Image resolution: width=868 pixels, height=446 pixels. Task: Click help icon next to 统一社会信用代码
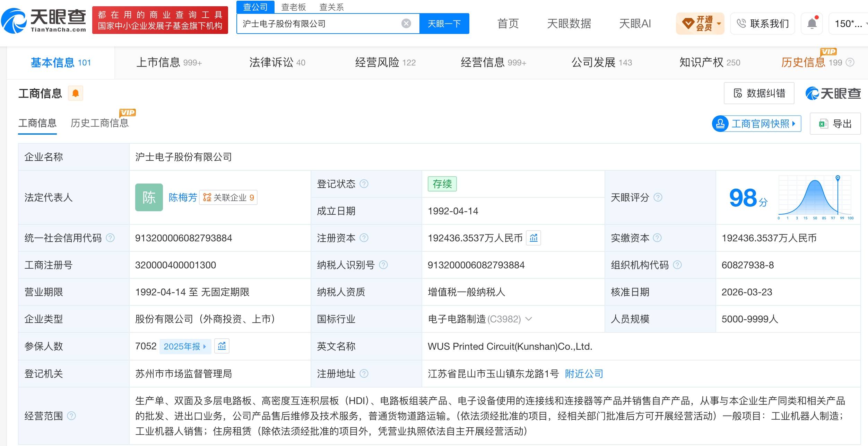(110, 238)
